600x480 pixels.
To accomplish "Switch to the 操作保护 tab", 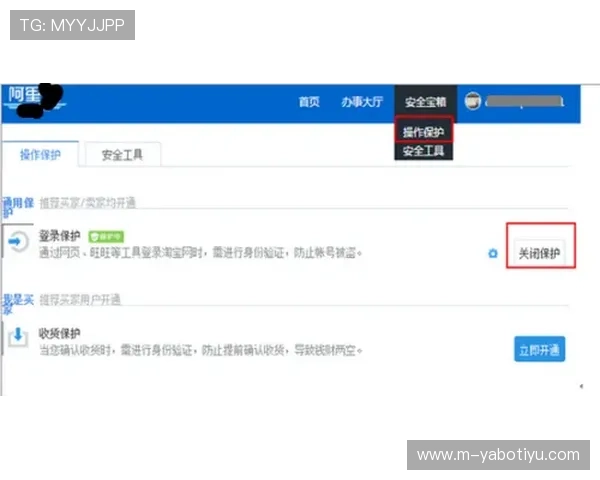I will (x=40, y=155).
